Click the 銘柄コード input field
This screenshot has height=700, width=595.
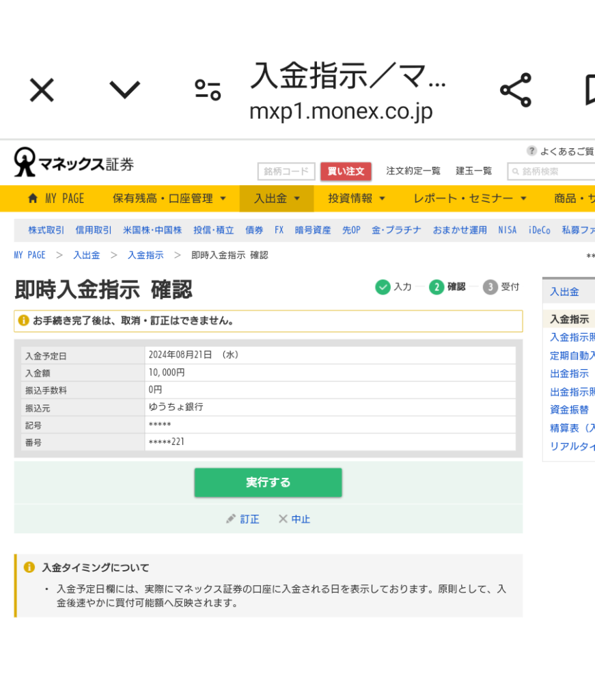286,171
